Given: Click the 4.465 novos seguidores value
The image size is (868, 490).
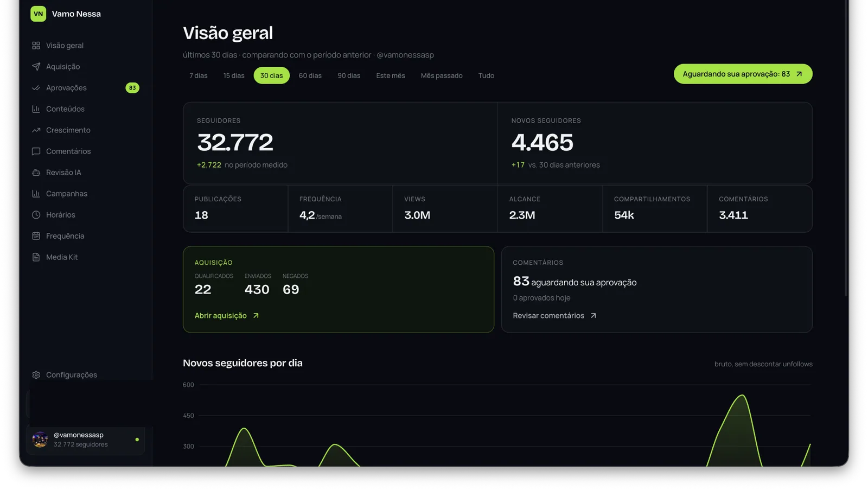Looking at the screenshot, I should coord(542,143).
